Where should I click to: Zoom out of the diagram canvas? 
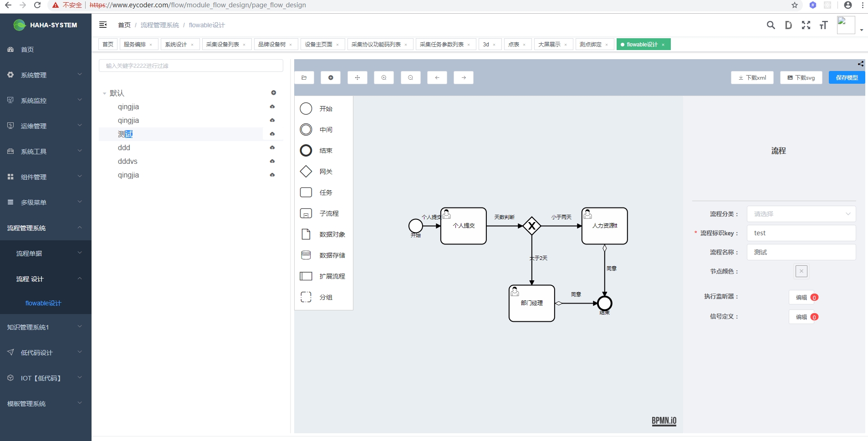(411, 78)
